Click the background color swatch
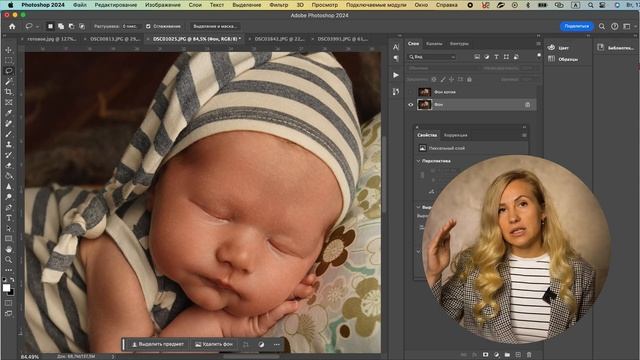The image size is (640, 360). (12, 293)
